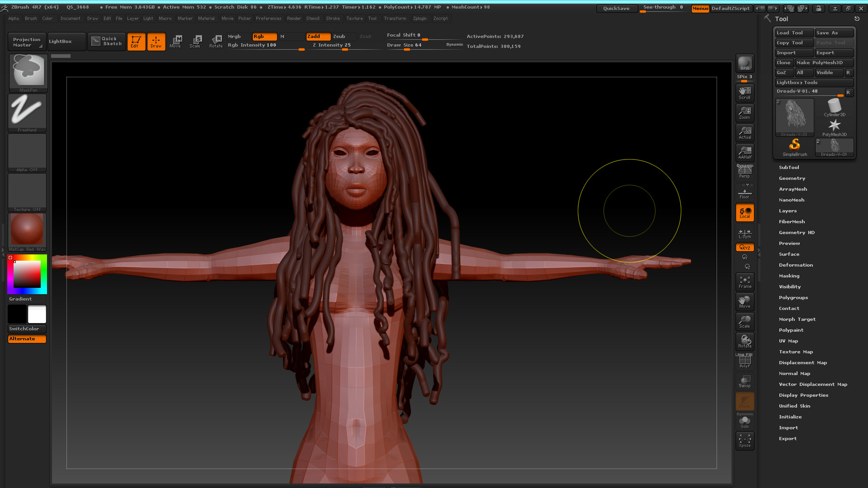Select the large Dreads-V-01 tool thumbnail
This screenshot has width=868, height=488.
pos(794,117)
